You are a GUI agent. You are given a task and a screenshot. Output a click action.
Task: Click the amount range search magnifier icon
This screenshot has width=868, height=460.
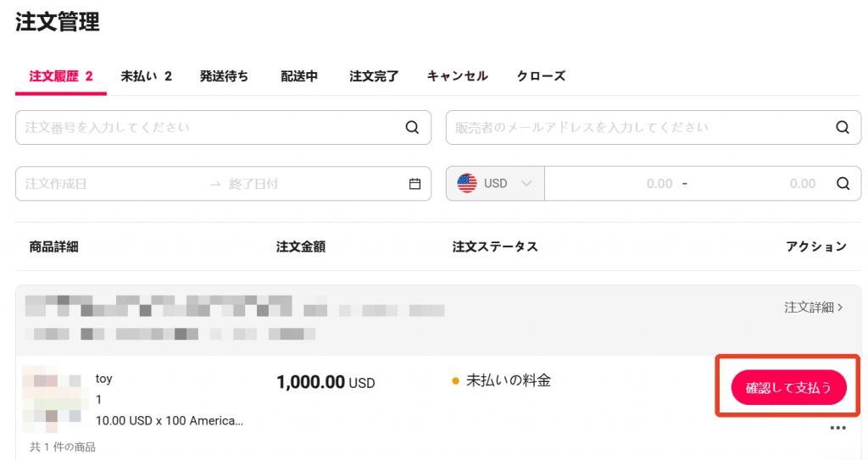coord(843,183)
